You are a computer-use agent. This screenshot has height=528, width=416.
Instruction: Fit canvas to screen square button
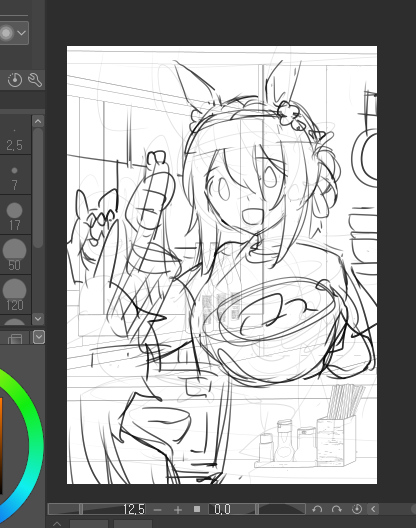click(x=197, y=509)
